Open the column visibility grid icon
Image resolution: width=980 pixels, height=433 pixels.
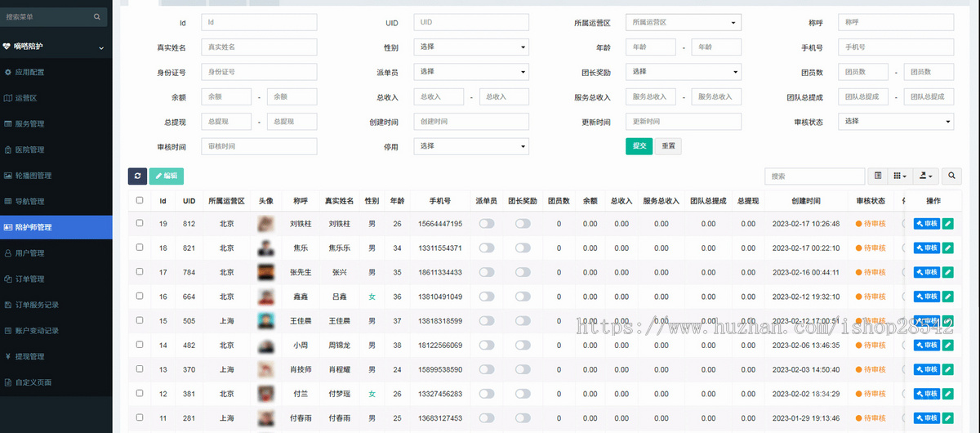pos(900,176)
